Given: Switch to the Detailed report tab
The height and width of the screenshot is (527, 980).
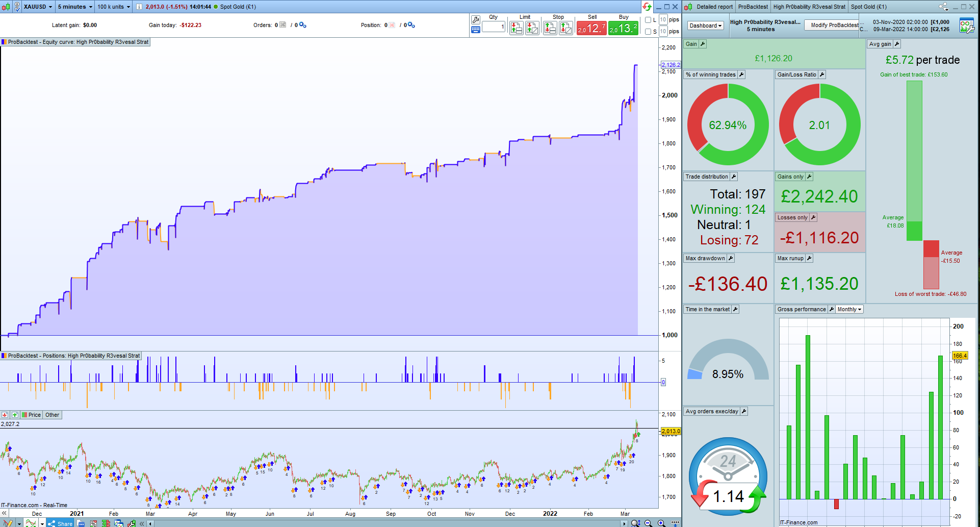Looking at the screenshot, I should coord(714,7).
